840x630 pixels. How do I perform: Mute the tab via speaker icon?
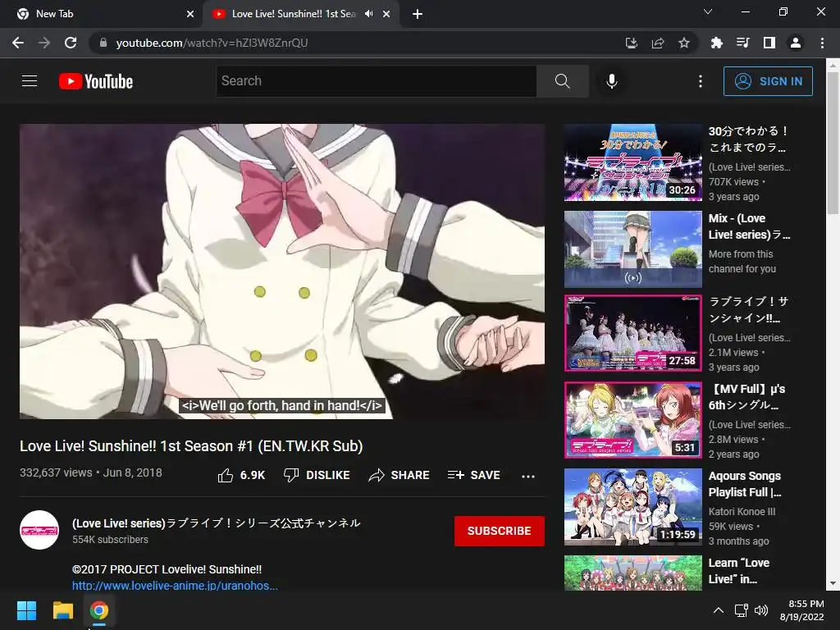pyautogui.click(x=368, y=14)
